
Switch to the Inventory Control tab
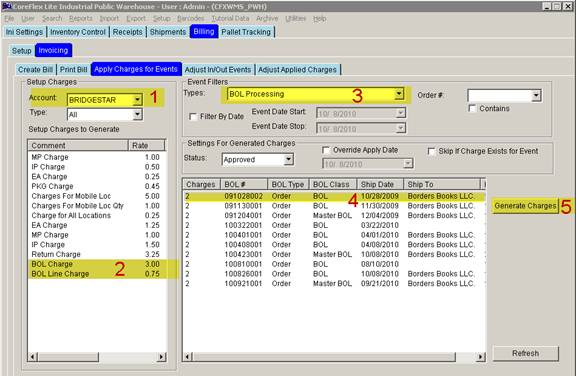click(x=78, y=32)
